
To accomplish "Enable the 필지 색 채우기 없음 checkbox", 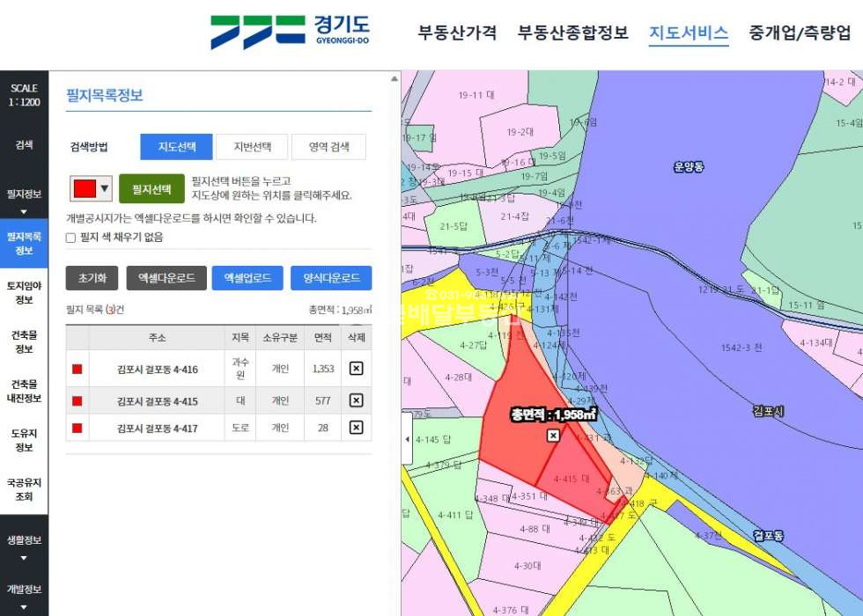I will click(x=71, y=238).
